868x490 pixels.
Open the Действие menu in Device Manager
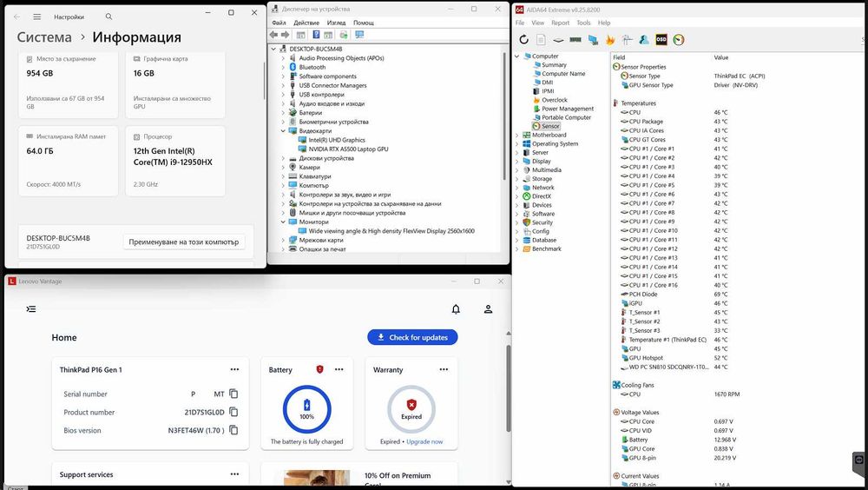[306, 23]
